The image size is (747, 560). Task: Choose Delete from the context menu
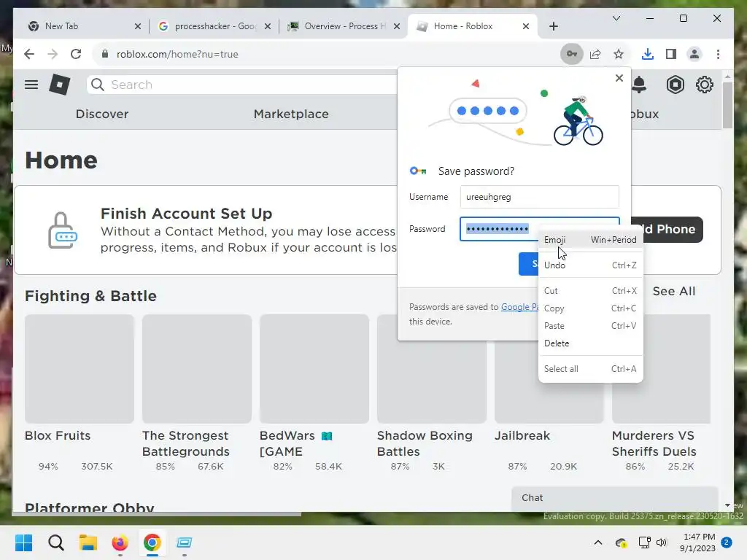590,343
